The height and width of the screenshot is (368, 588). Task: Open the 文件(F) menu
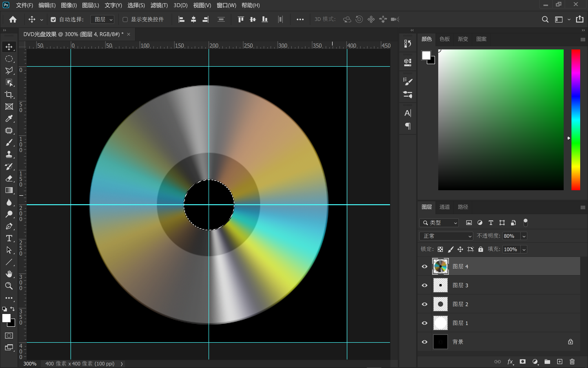[x=24, y=5]
